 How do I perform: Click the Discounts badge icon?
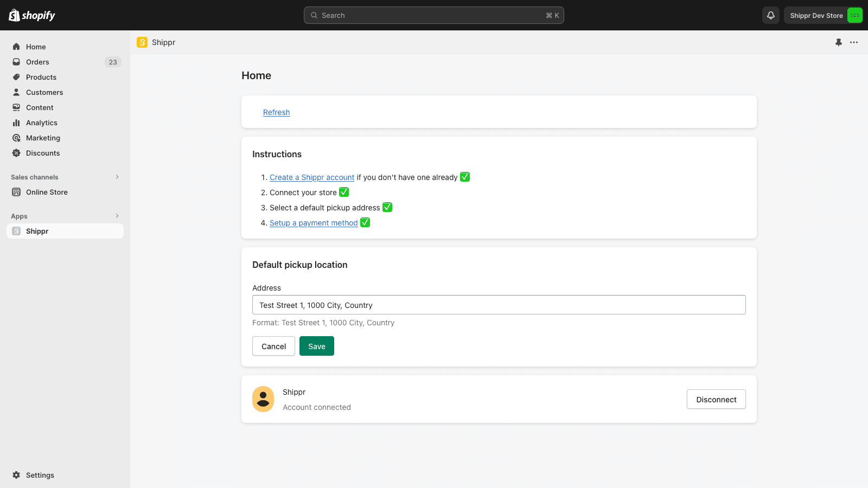[16, 153]
